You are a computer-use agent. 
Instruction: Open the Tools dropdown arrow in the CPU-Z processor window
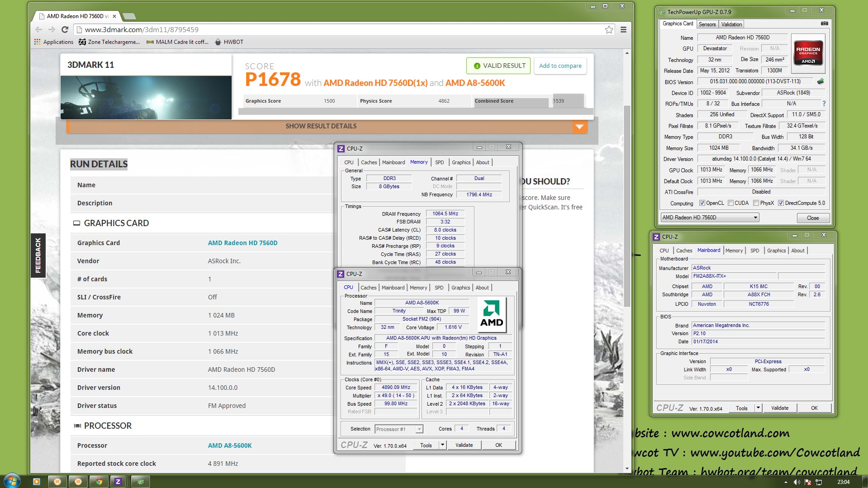point(442,445)
